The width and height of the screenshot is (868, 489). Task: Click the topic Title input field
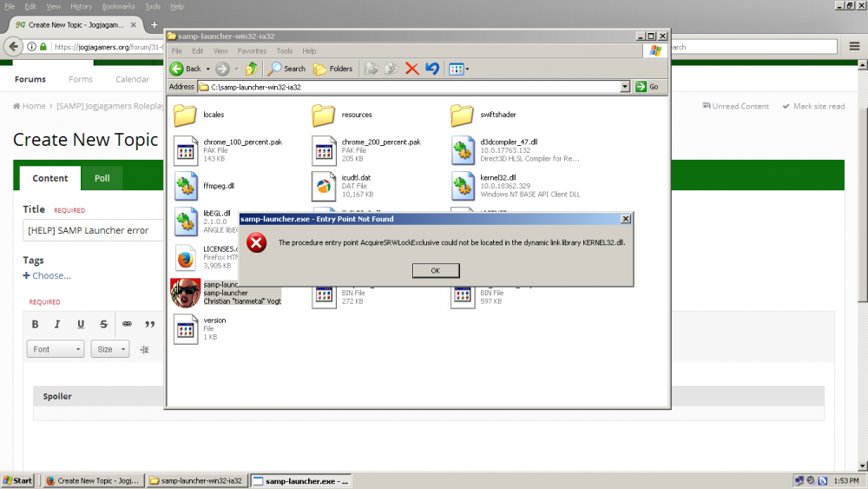pos(94,230)
